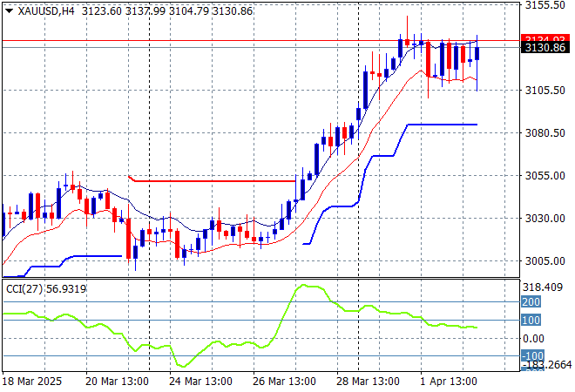The image size is (575, 392).
Task: Click the 3155.50 price axis label
Action: [546, 5]
